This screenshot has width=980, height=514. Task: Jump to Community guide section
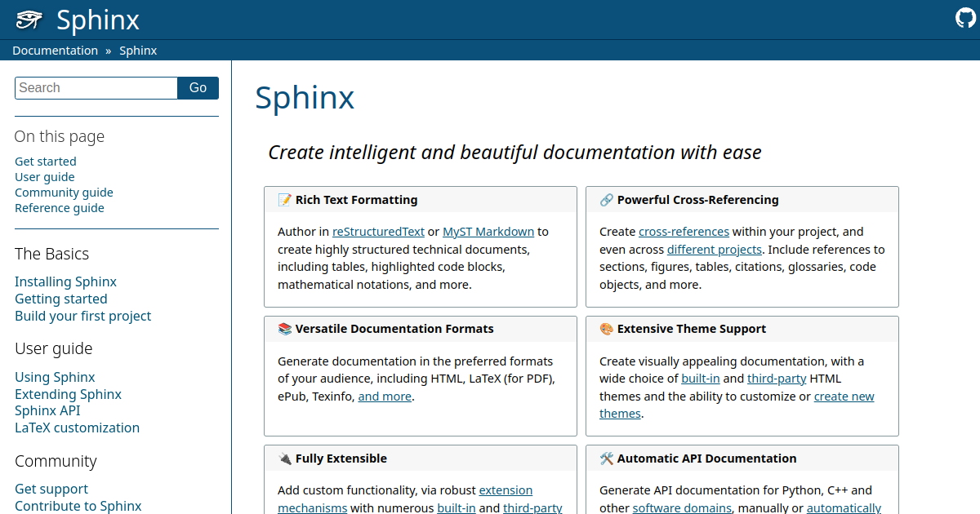(64, 193)
